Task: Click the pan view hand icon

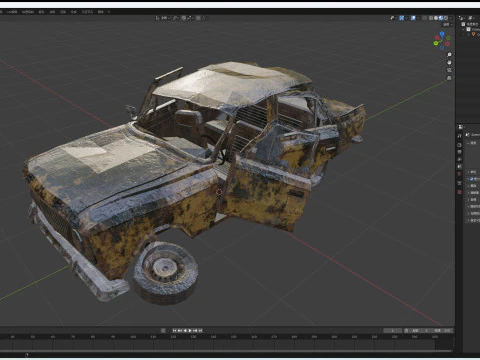Action: point(449,62)
